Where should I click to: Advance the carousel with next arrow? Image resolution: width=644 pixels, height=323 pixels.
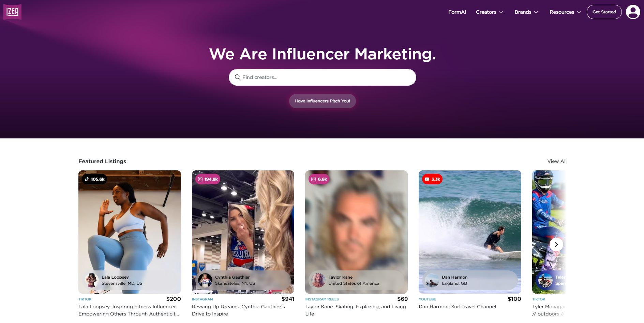(556, 244)
